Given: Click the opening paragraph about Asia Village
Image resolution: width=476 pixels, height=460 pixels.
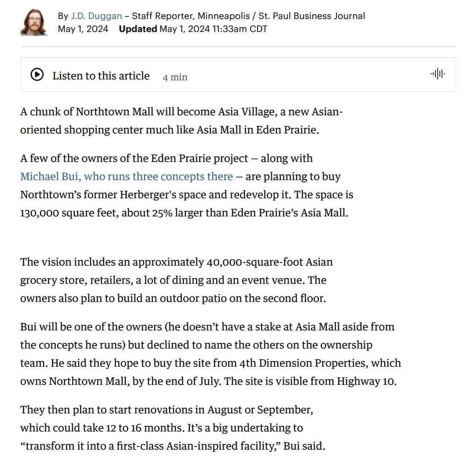Looking at the screenshot, I should click(181, 121).
